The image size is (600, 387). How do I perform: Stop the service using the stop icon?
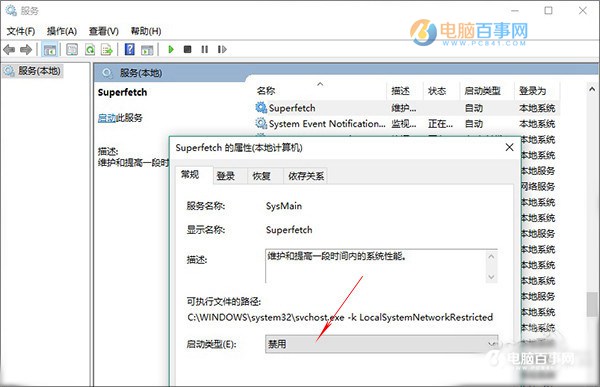click(188, 49)
